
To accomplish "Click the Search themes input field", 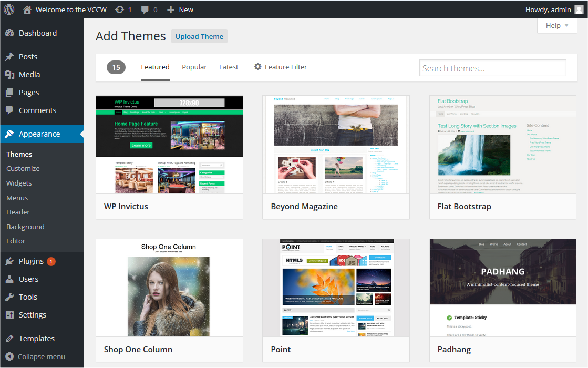I will [492, 68].
